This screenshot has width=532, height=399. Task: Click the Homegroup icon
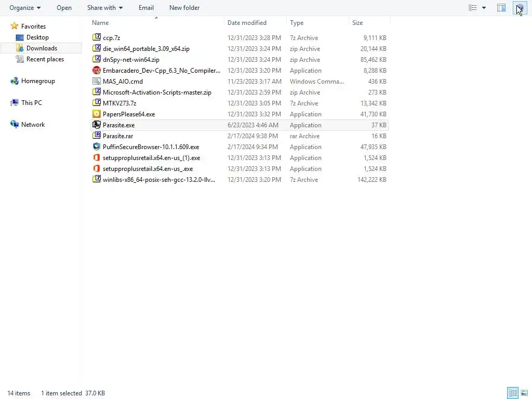(14, 81)
